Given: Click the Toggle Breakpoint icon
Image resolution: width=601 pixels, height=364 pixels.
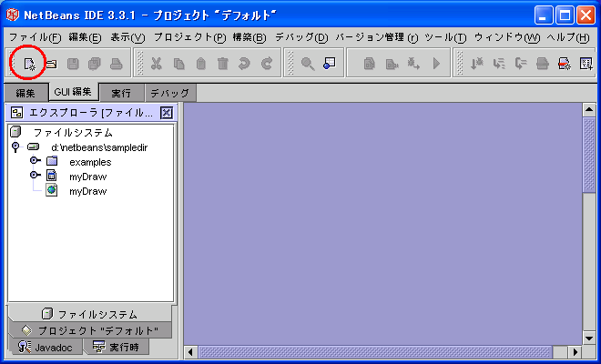Looking at the screenshot, I should point(565,64).
